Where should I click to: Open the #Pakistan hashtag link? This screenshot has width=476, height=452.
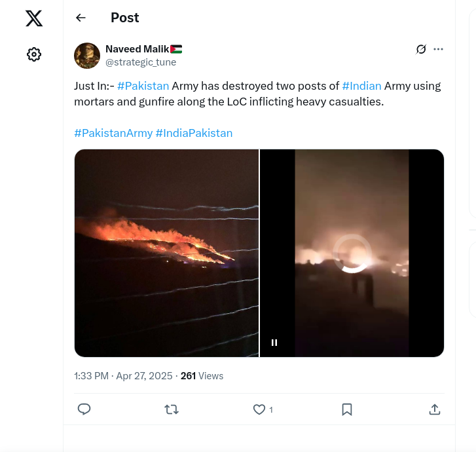pos(143,86)
